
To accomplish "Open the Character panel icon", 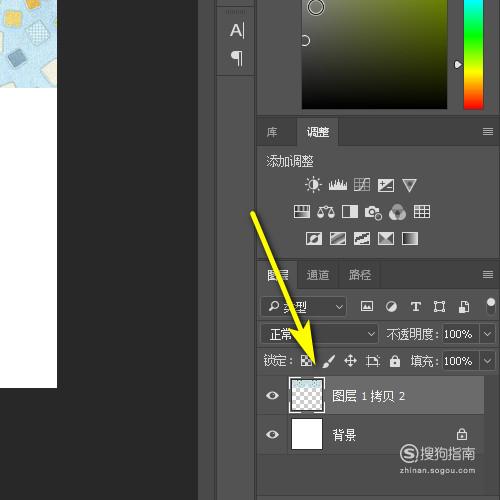I will click(x=237, y=30).
